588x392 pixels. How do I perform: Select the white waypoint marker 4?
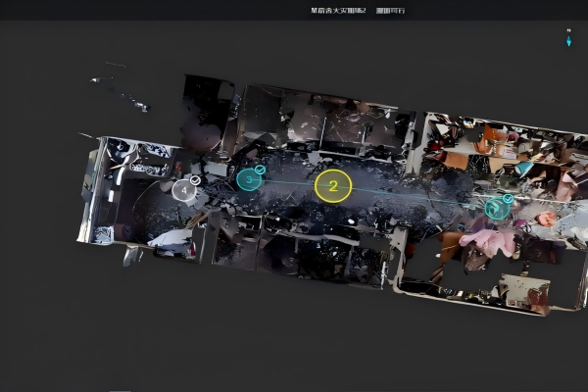pos(184,190)
